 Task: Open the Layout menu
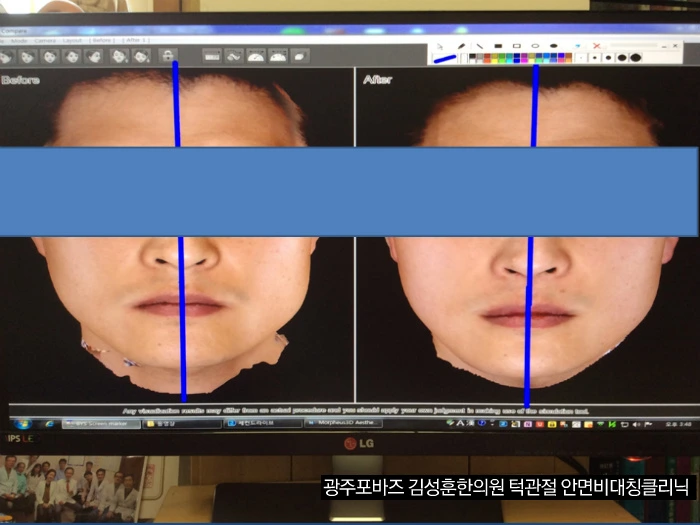(72, 40)
